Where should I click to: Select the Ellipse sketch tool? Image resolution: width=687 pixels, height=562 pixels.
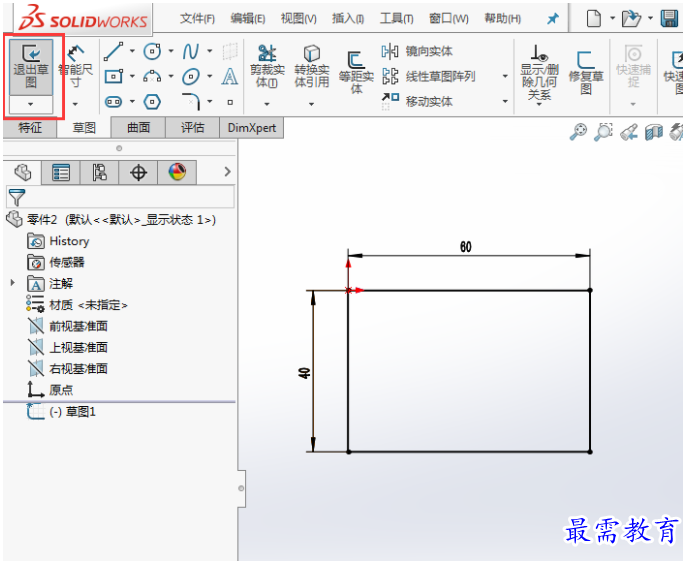[191, 77]
